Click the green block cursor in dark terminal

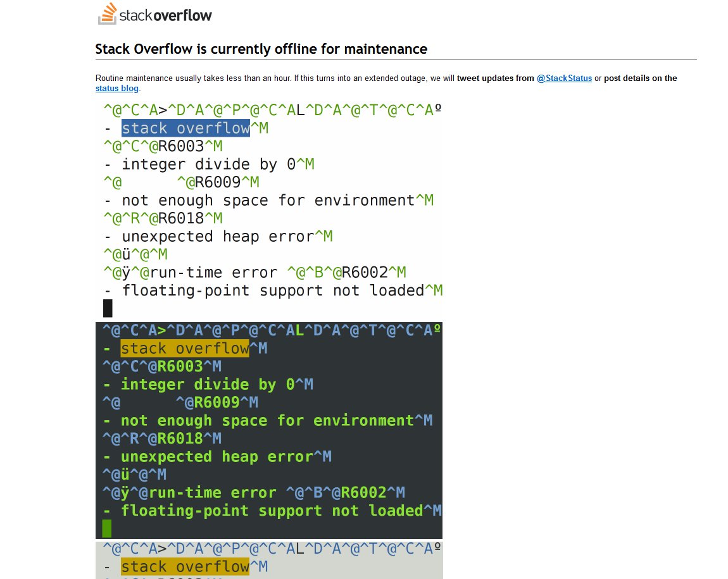(x=107, y=528)
